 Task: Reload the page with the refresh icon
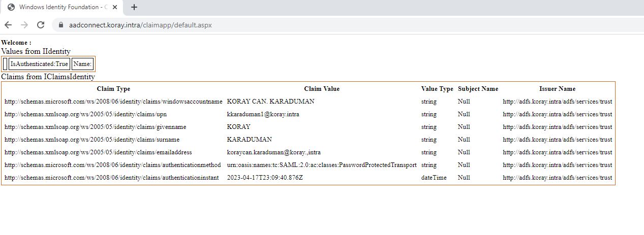pyautogui.click(x=41, y=25)
